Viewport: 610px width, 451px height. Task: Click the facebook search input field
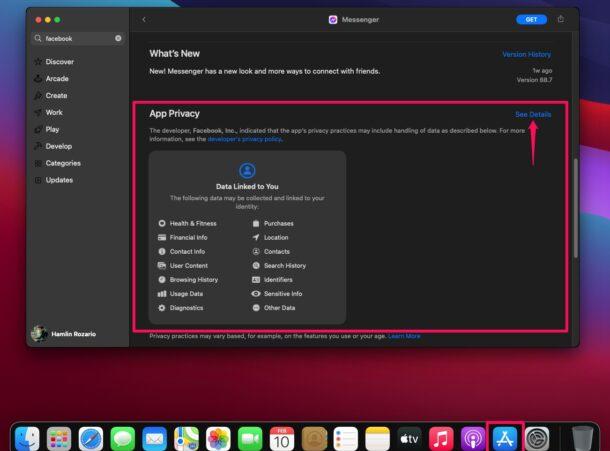tap(78, 39)
